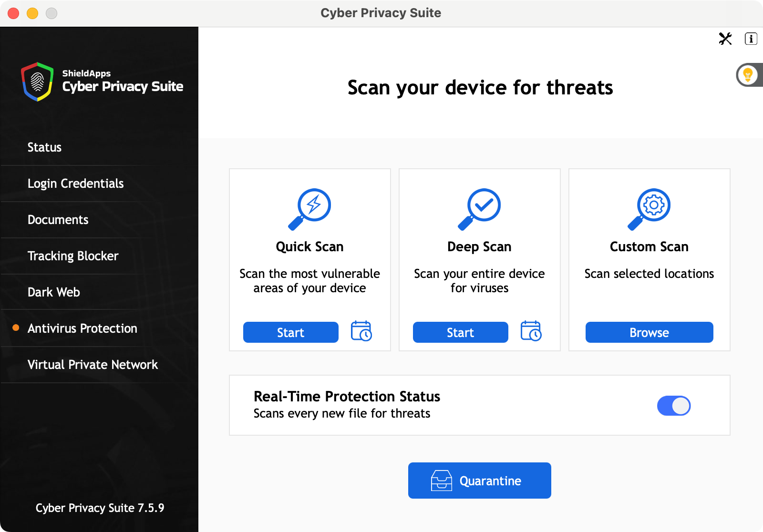Viewport: 763px width, 532px height.
Task: Click the Deep Scan checkmark magnifier icon
Action: click(479, 209)
